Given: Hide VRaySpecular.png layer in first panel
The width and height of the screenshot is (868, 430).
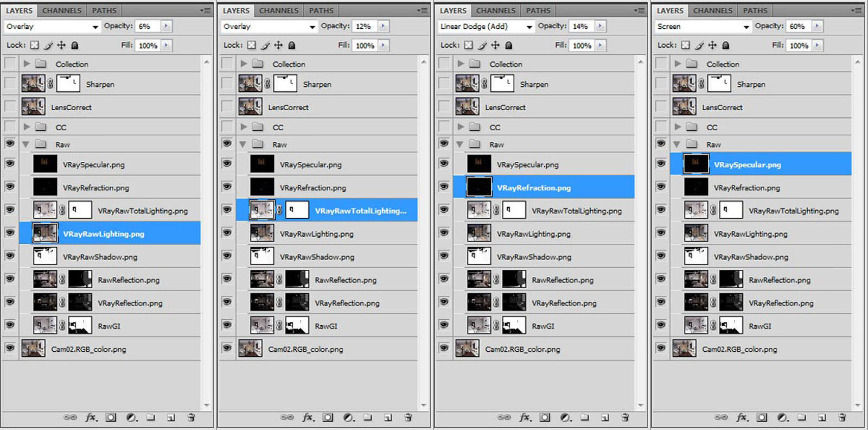Looking at the screenshot, I should [10, 163].
